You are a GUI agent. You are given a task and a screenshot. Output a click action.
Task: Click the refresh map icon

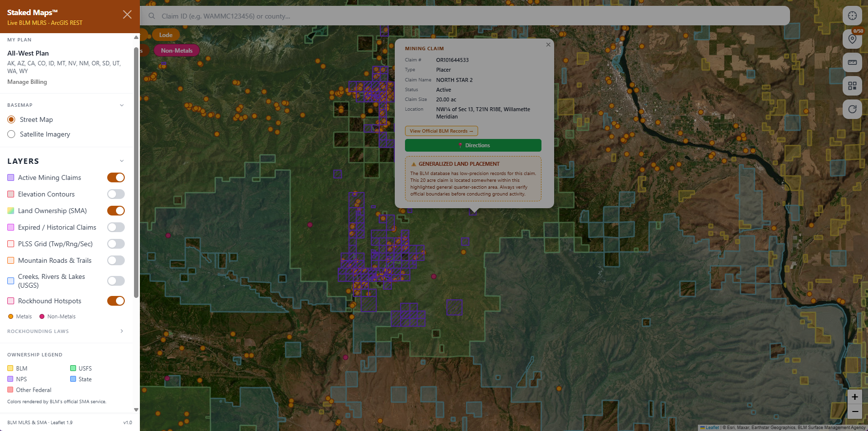[x=852, y=109]
